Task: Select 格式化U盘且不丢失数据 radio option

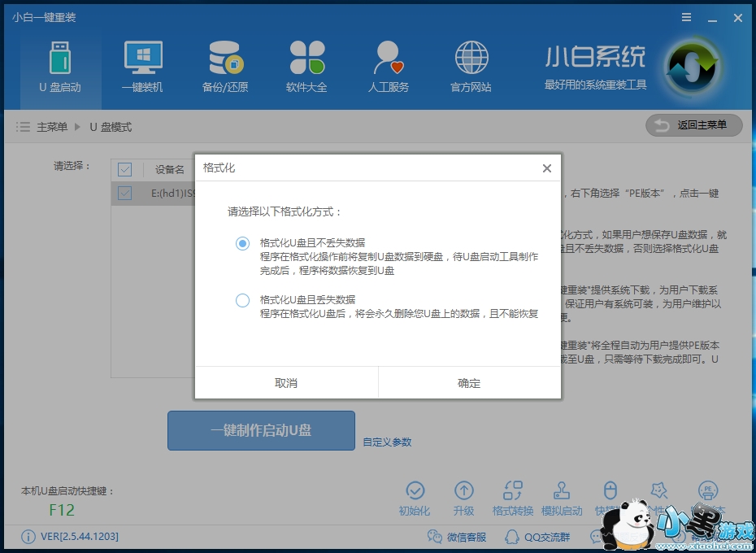Action: coord(242,243)
